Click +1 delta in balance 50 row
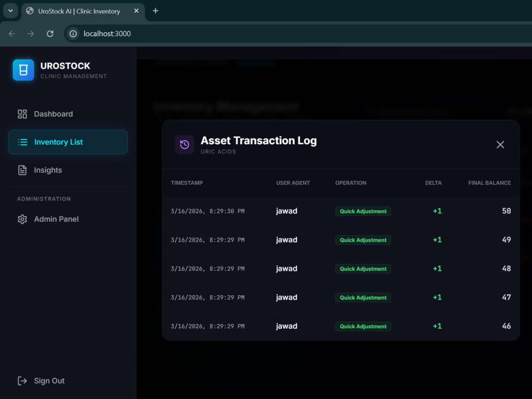 tap(437, 211)
